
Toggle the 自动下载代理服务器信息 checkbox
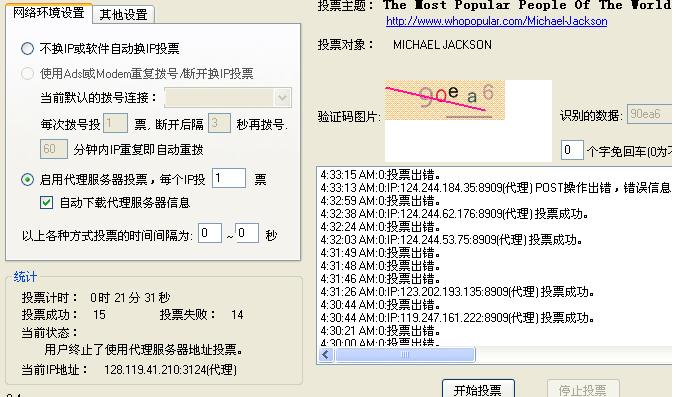click(x=46, y=203)
